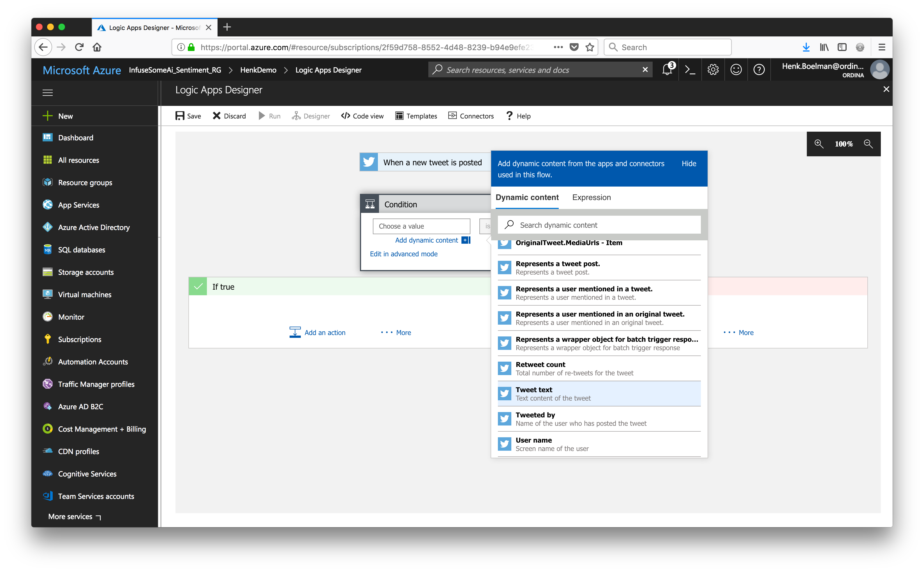Launch Cloud Shell from top bar
This screenshot has height=572, width=924.
coord(690,69)
